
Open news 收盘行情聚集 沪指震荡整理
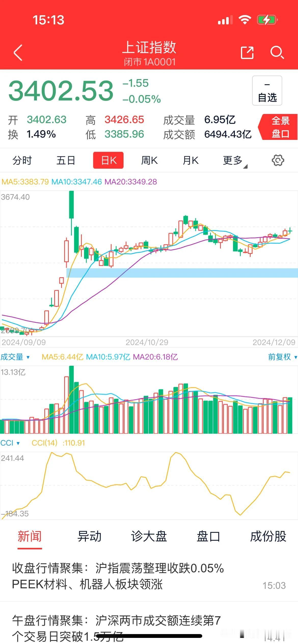pyautogui.click(x=149, y=576)
